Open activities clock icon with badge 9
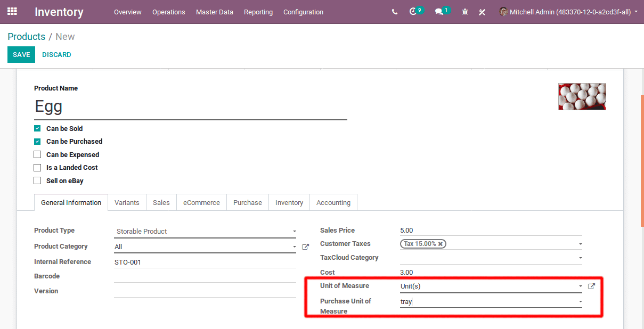The height and width of the screenshot is (329, 644). pyautogui.click(x=413, y=11)
